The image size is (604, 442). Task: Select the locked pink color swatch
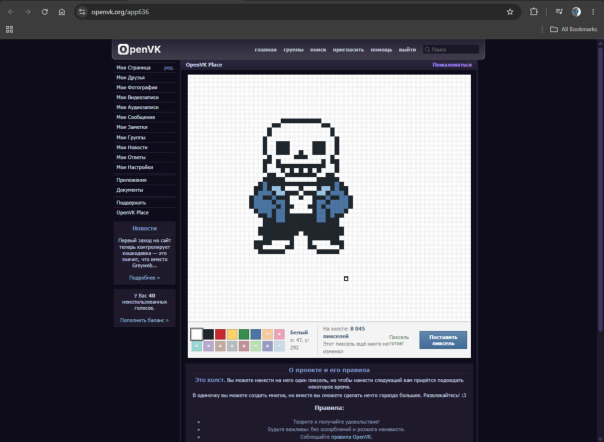[280, 334]
